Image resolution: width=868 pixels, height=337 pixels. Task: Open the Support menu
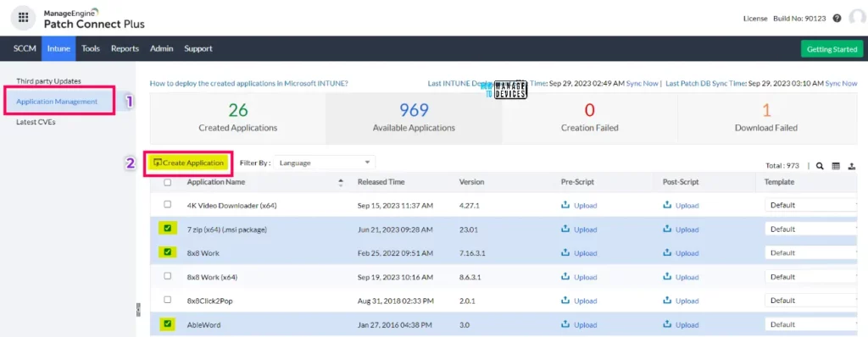(198, 49)
